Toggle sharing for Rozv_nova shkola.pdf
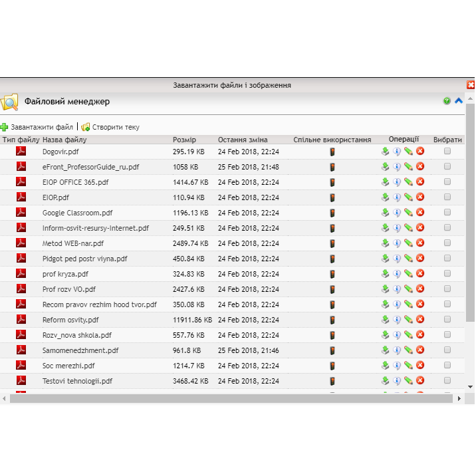 [x=332, y=335]
